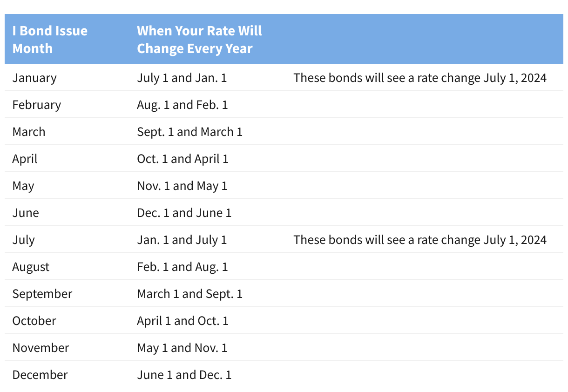Click the January row rate change note
The width and height of the screenshot is (568, 392).
click(x=420, y=78)
